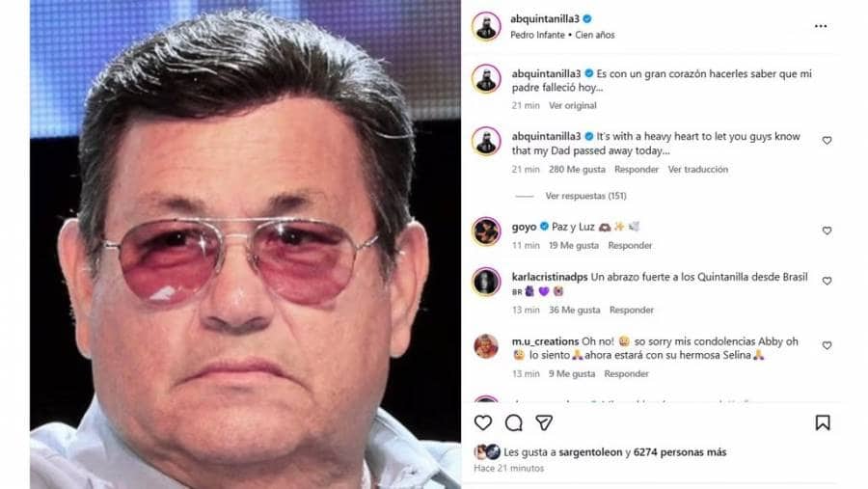The image size is (868, 489).
Task: Show original text via Ver original
Action: (x=572, y=105)
